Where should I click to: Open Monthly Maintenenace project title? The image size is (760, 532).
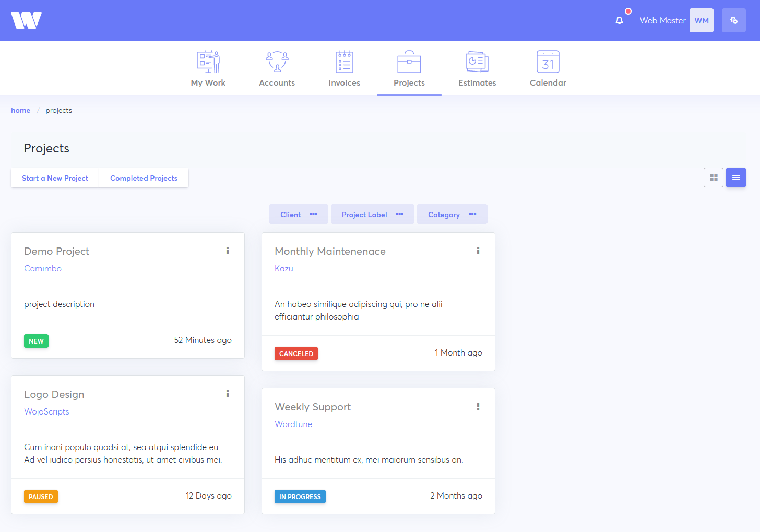(330, 251)
